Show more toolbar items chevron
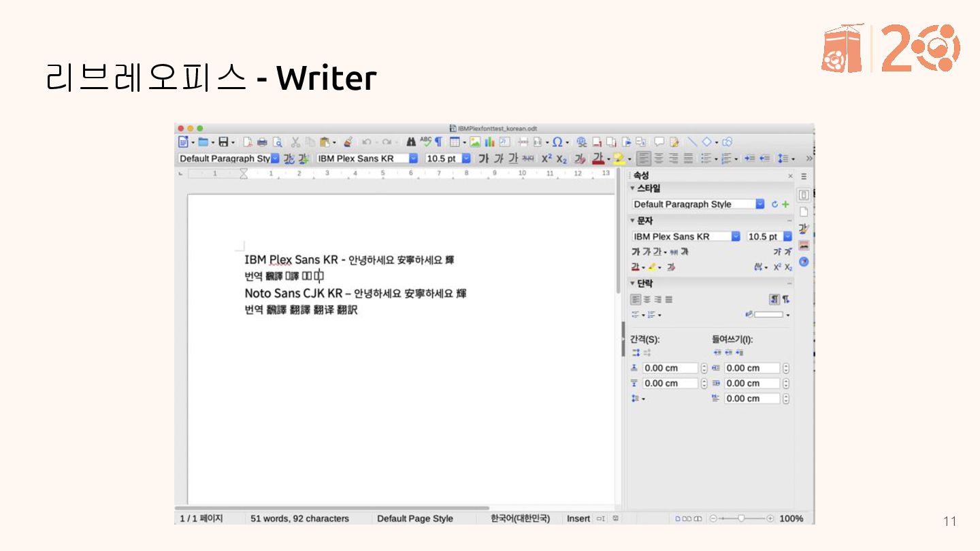The width and height of the screenshot is (980, 551). (x=809, y=158)
